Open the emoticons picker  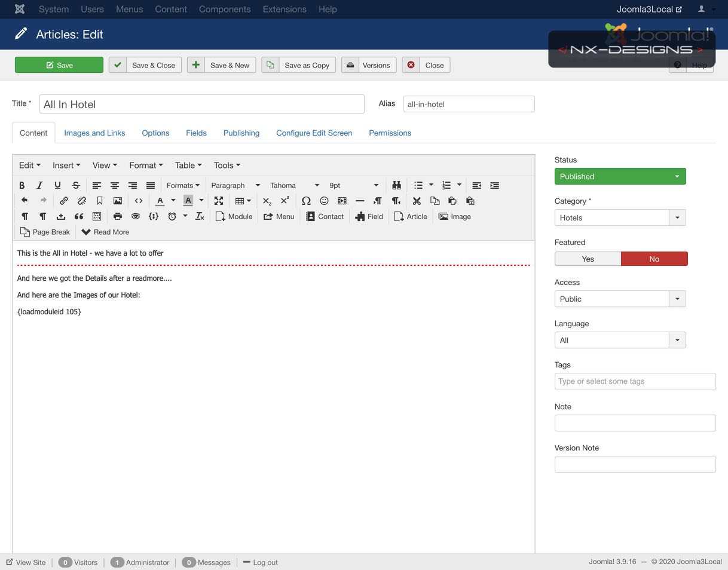[324, 201]
